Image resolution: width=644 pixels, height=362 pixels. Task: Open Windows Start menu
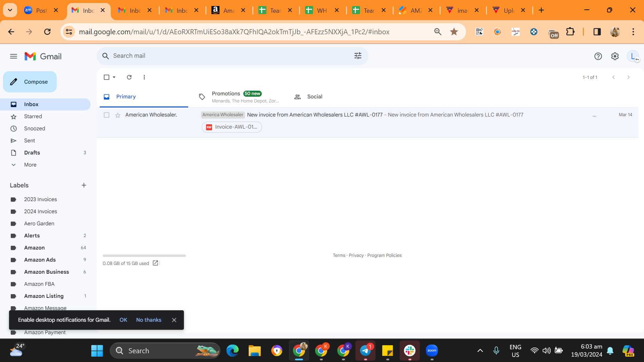(x=97, y=351)
